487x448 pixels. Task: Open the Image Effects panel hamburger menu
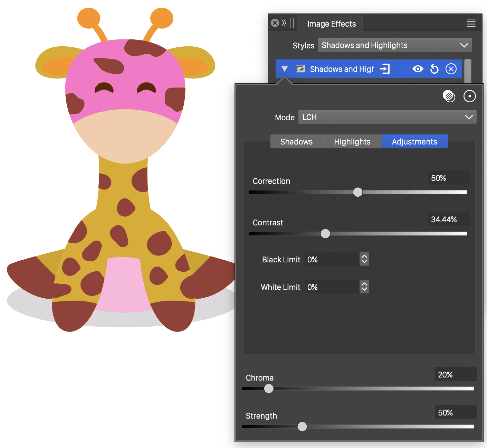(x=471, y=23)
